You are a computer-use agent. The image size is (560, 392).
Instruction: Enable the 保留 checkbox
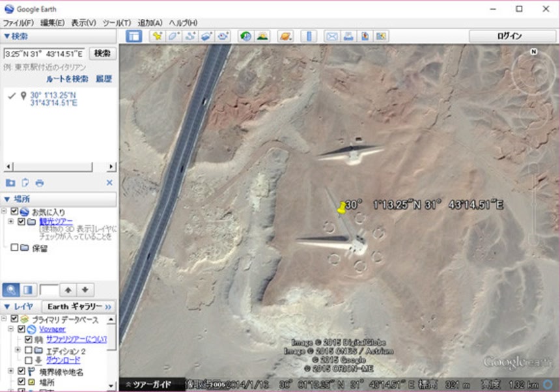(x=14, y=248)
